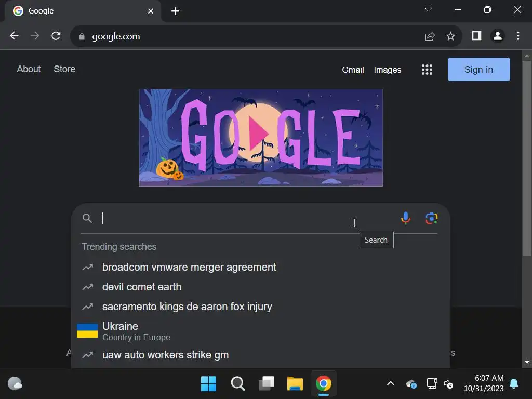Click muted volume tray icon
532x399 pixels.
coord(448,384)
